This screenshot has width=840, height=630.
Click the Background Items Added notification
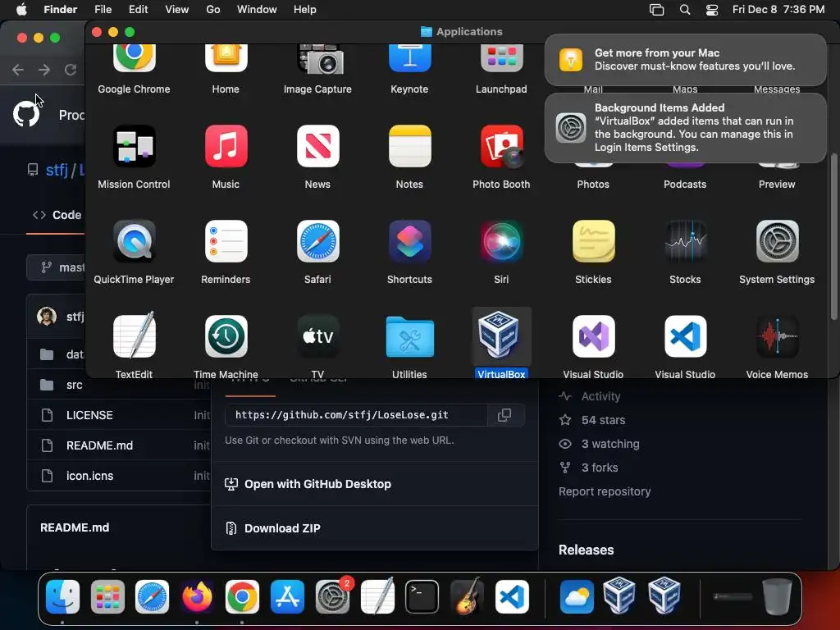pyautogui.click(x=685, y=127)
